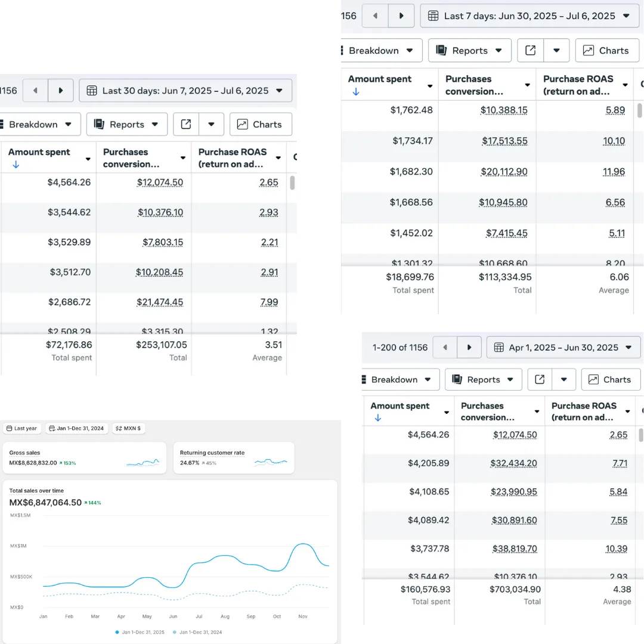Open Breakdown dropdown in Last 30 days panel

coord(40,125)
